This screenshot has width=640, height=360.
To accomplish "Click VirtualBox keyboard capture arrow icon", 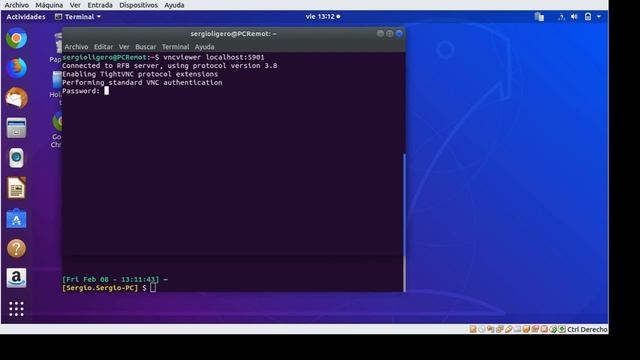I will coord(562,329).
